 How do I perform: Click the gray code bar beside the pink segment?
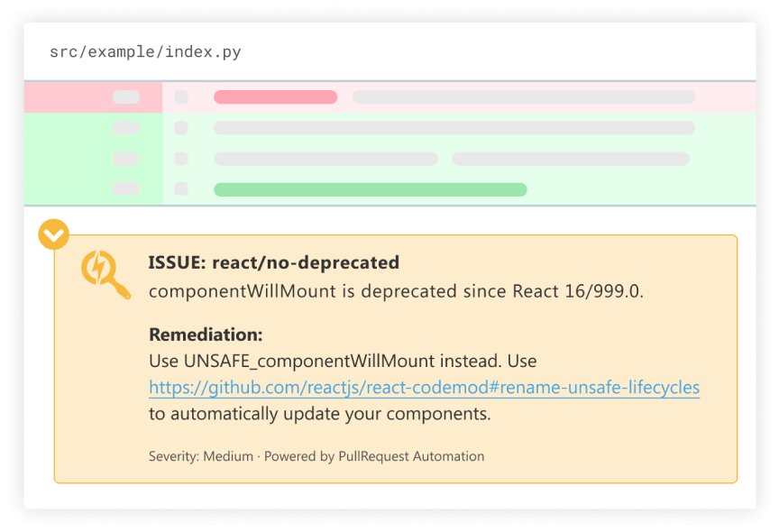(x=524, y=96)
